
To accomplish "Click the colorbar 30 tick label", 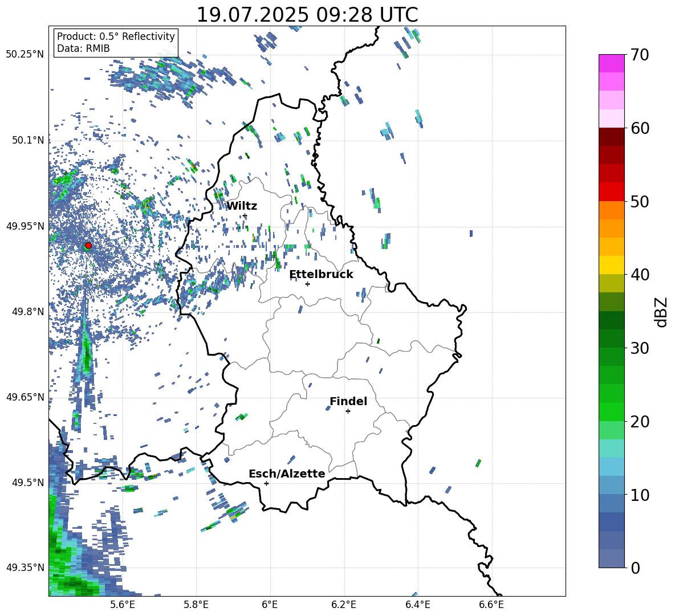I will tap(640, 348).
